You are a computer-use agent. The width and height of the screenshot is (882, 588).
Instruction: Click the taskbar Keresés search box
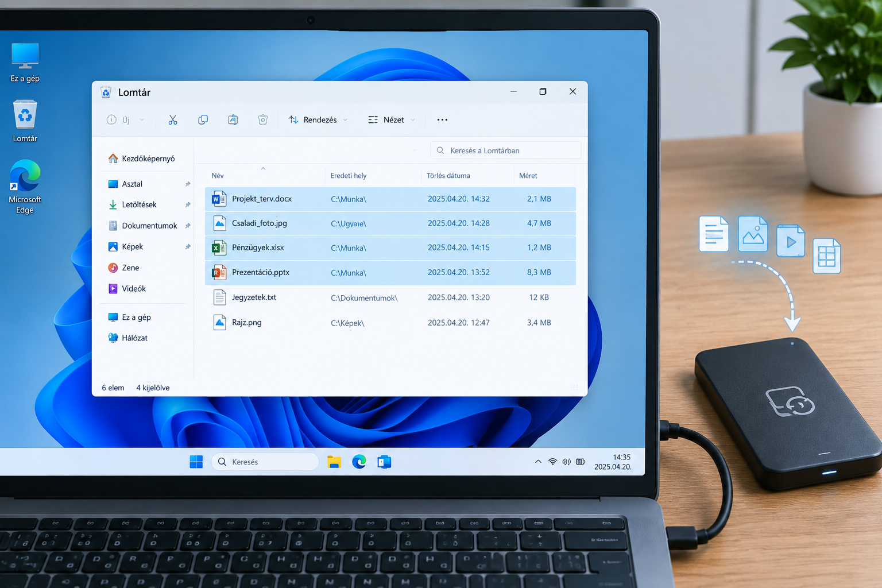point(265,462)
